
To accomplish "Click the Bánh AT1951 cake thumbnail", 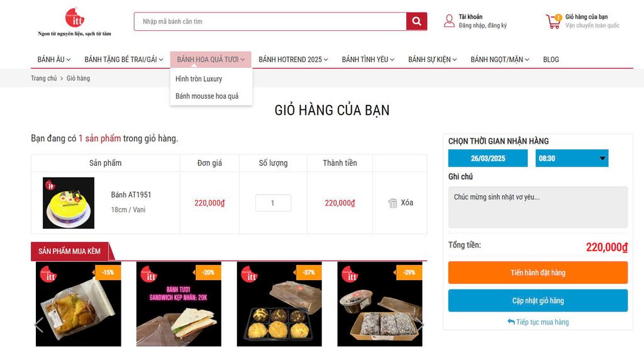I will (69, 203).
